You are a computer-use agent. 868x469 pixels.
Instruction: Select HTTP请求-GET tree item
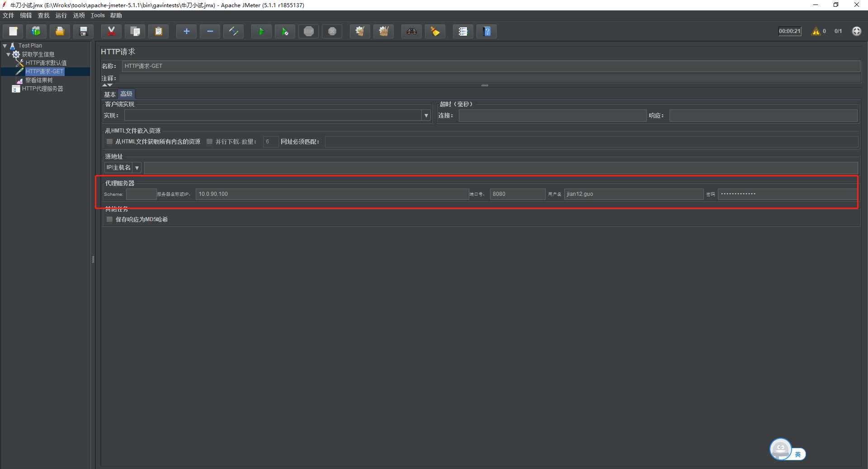44,71
